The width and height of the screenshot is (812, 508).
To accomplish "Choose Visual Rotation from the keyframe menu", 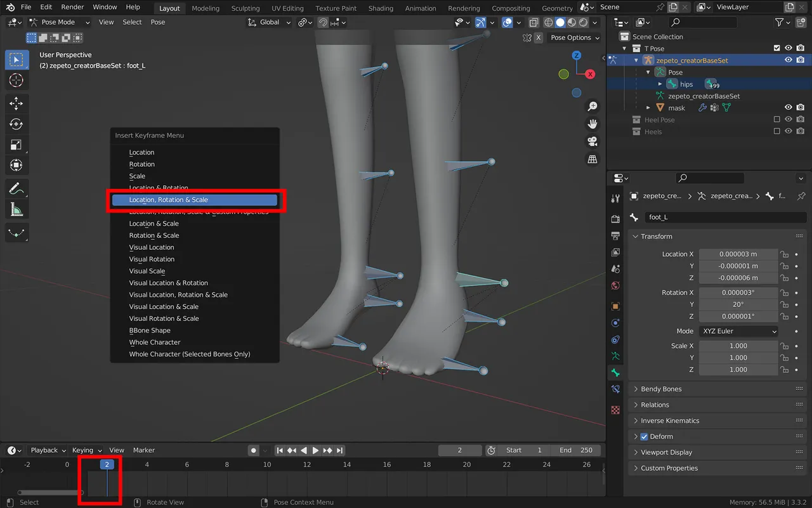I will [152, 259].
